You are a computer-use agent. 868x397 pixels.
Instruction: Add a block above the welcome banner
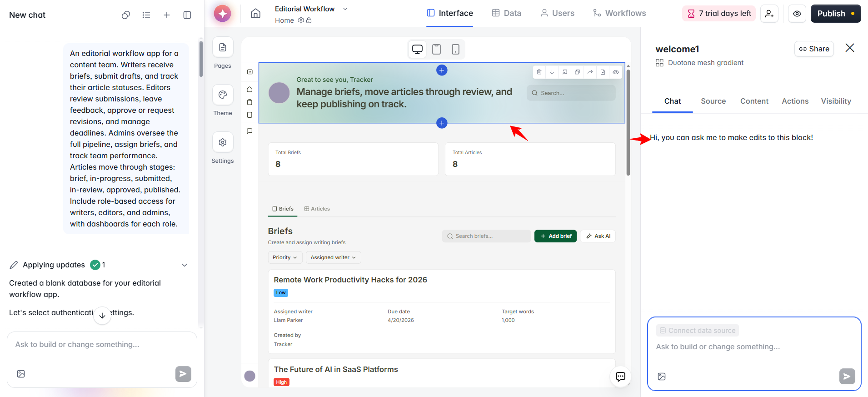click(442, 70)
